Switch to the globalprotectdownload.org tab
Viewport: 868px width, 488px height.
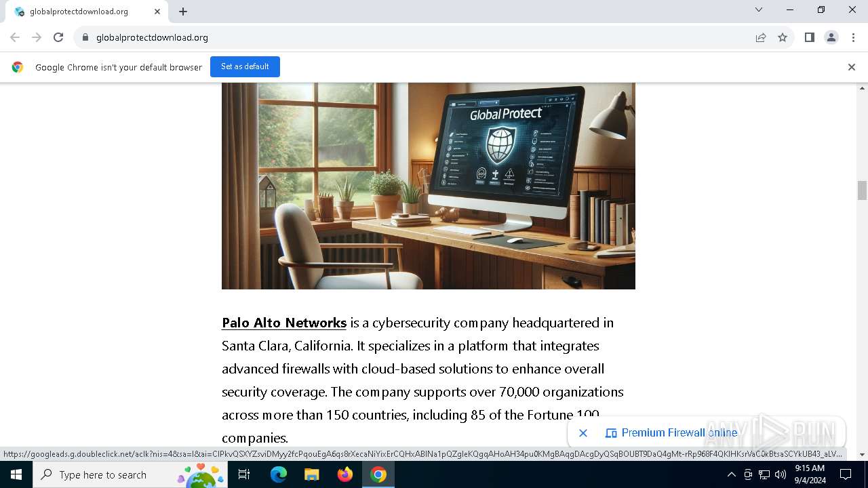pyautogui.click(x=86, y=12)
